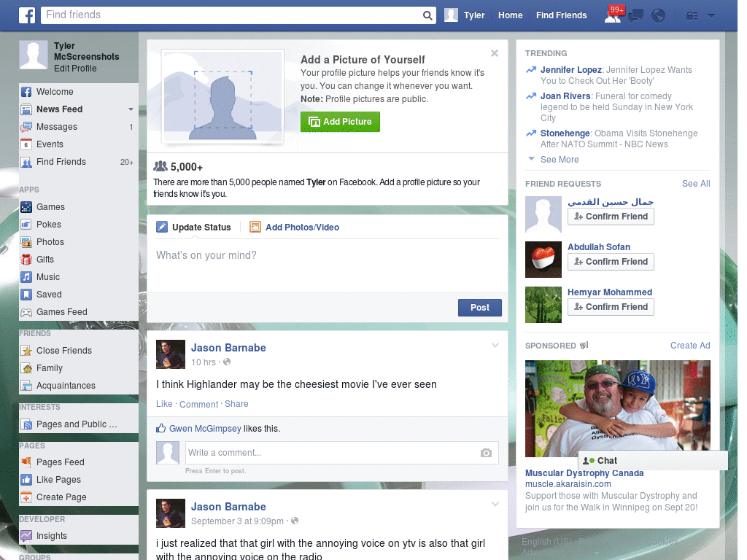Expand the News Feed dropdown arrow

[131, 109]
